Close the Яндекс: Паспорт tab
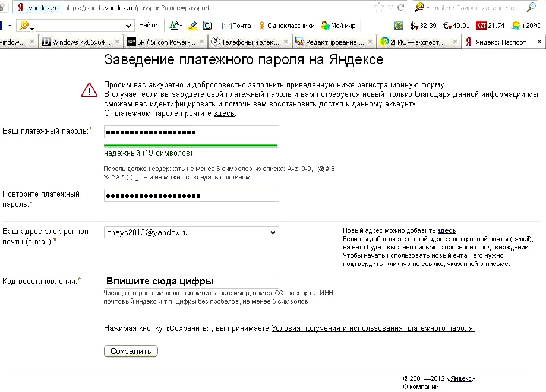Screen dimensions: 546x392 tap(539, 42)
